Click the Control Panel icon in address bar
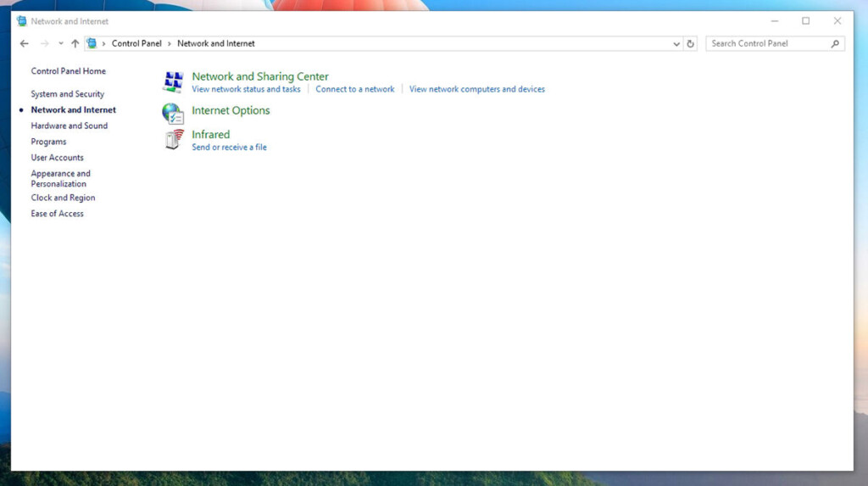Screen dimensions: 868x486 (92, 43)
